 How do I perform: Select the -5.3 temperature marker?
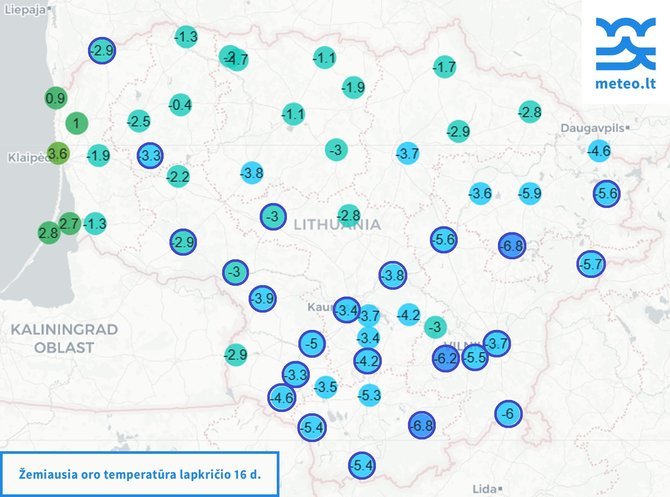[369, 395]
